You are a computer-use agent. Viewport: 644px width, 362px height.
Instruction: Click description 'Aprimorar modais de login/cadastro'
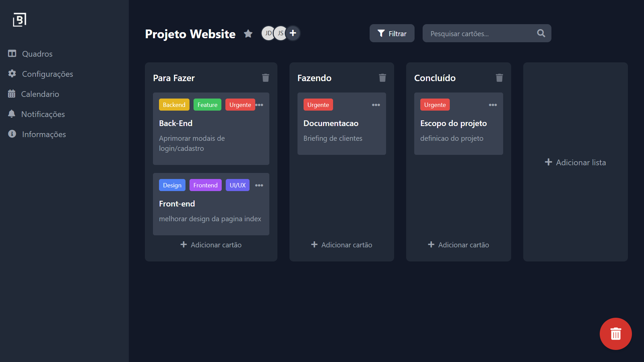point(192,143)
